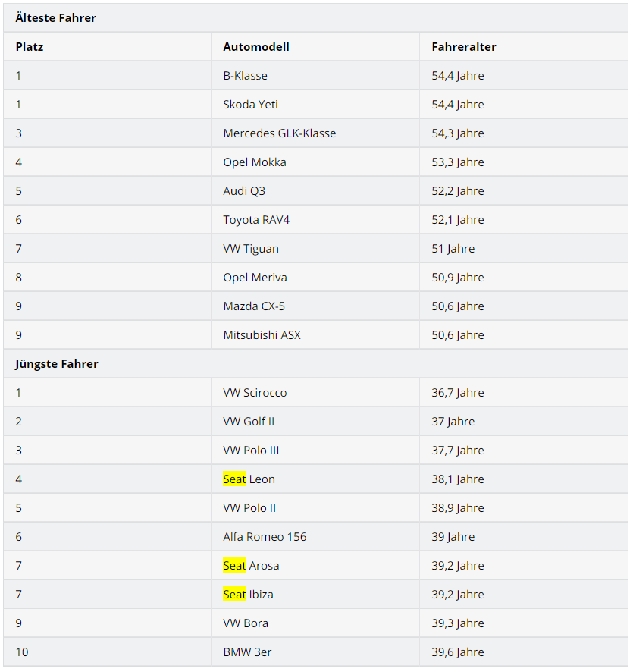Choose the BMW 3er cell
The width and height of the screenshot is (633, 672).
[247, 652]
